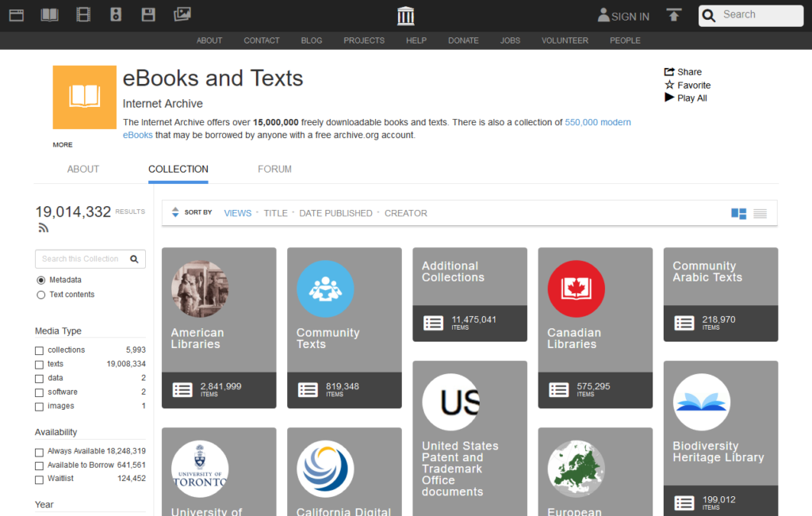Screen dimensions: 812x516
Task: Open the RSS feed icon
Action: click(44, 228)
